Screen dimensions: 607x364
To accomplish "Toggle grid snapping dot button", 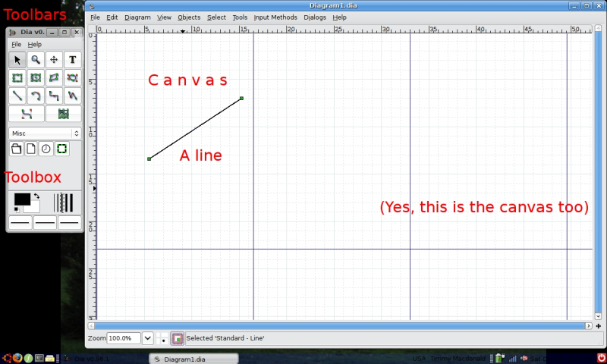I will tap(163, 338).
